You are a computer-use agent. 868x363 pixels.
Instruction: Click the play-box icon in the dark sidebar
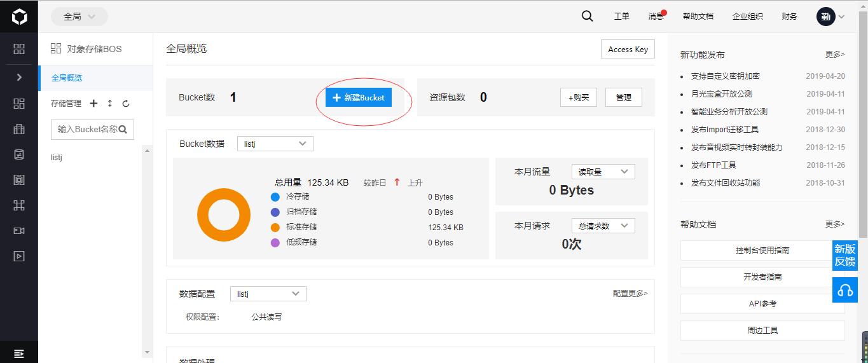coord(19,256)
